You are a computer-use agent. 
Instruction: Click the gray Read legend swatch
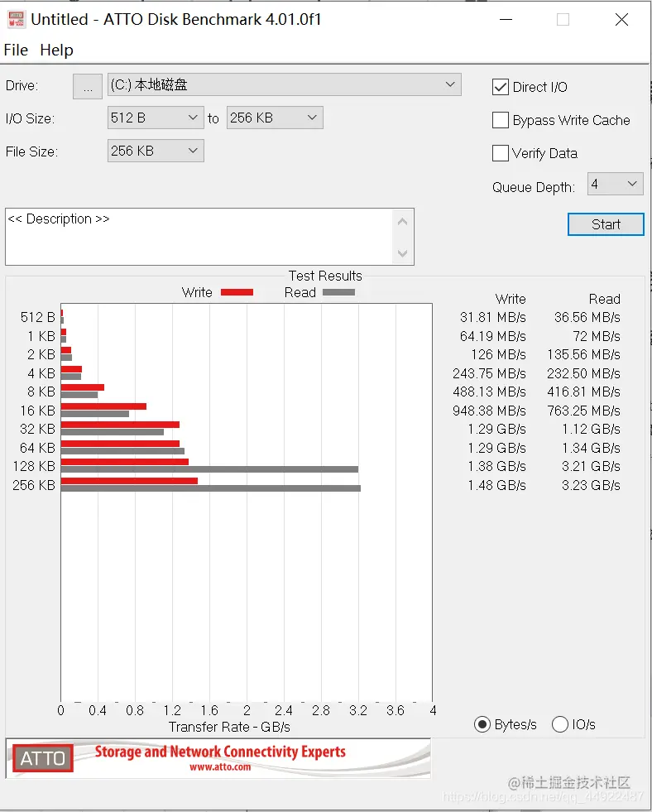[339, 292]
